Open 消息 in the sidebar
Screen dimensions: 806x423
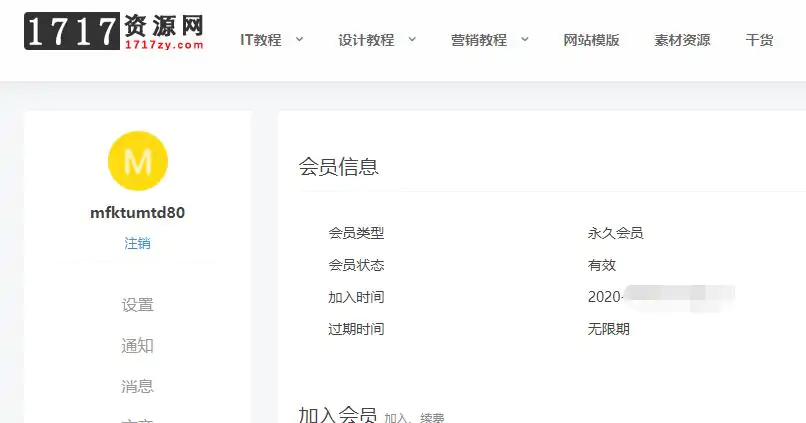(137, 386)
